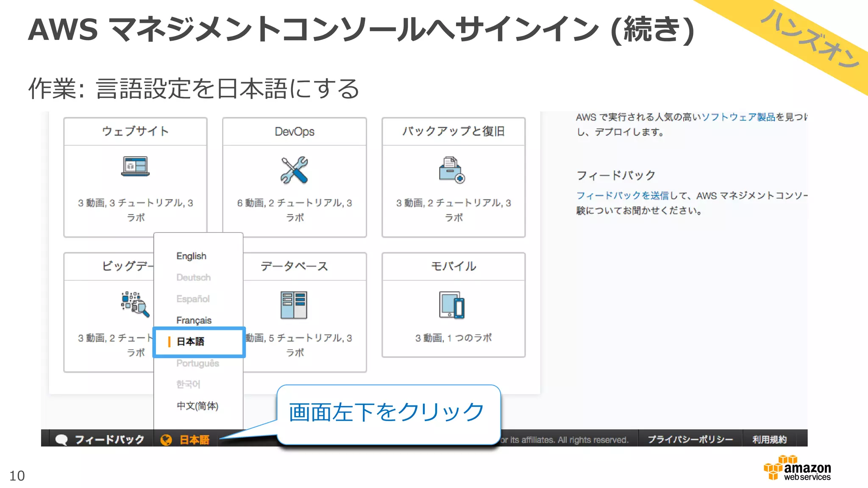The height and width of the screenshot is (488, 868).
Task: Click the バックアップと復旧 archive icon
Action: pyautogui.click(x=452, y=169)
